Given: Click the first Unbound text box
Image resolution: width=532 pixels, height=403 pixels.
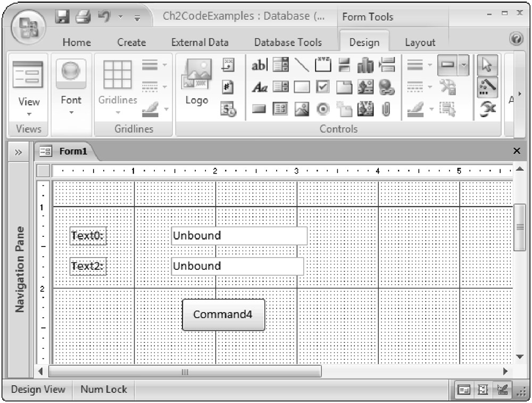Looking at the screenshot, I should click(x=239, y=236).
